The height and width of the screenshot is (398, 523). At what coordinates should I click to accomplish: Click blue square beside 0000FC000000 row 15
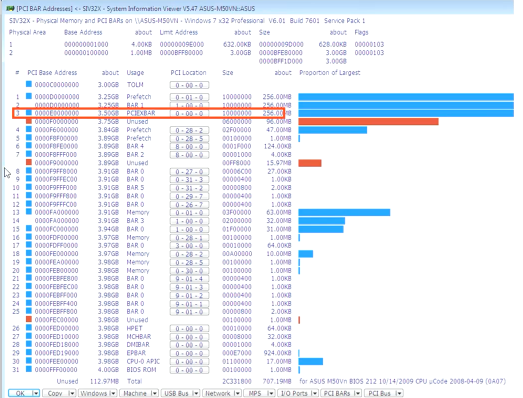click(x=29, y=228)
